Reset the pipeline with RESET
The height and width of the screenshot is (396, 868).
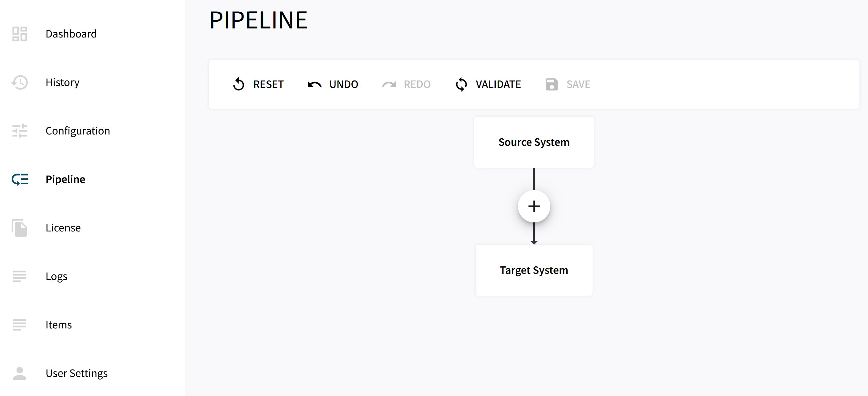click(x=258, y=84)
